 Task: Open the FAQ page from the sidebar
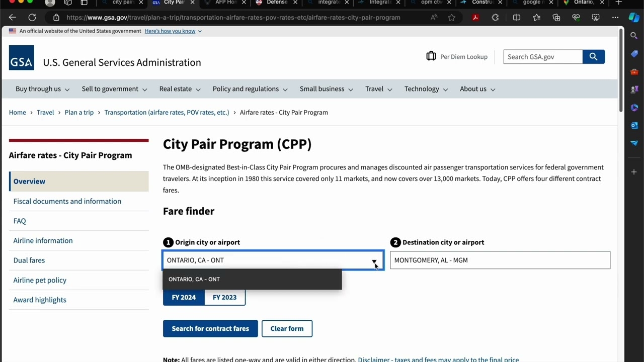[20, 221]
